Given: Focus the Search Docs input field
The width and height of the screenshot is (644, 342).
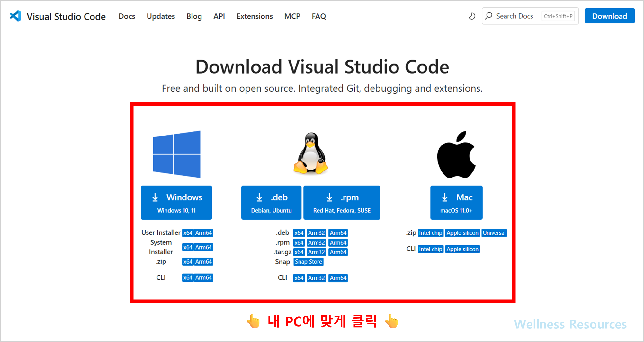Looking at the screenshot, I should click(530, 16).
